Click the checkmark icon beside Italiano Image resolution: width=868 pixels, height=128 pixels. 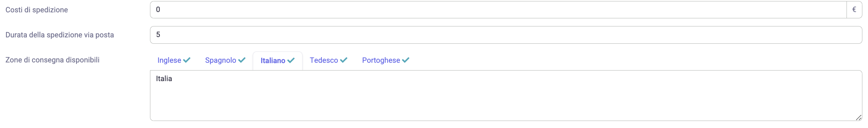pos(291,60)
